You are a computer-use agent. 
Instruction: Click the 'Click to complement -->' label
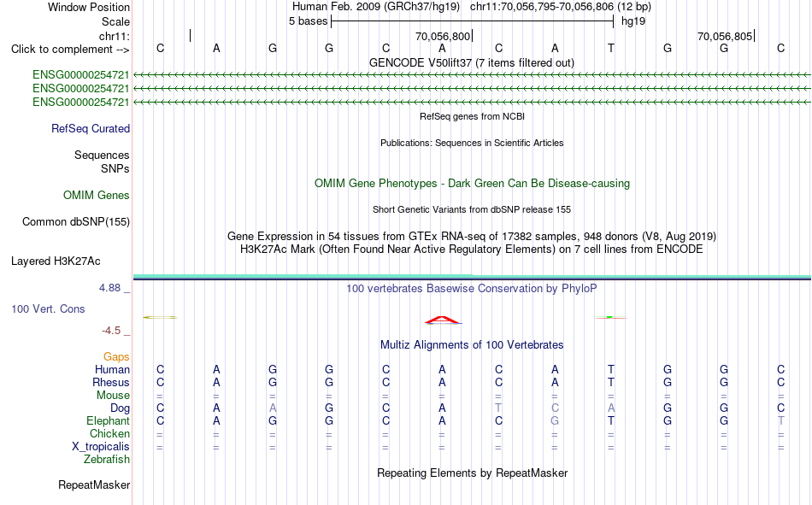pyautogui.click(x=70, y=50)
